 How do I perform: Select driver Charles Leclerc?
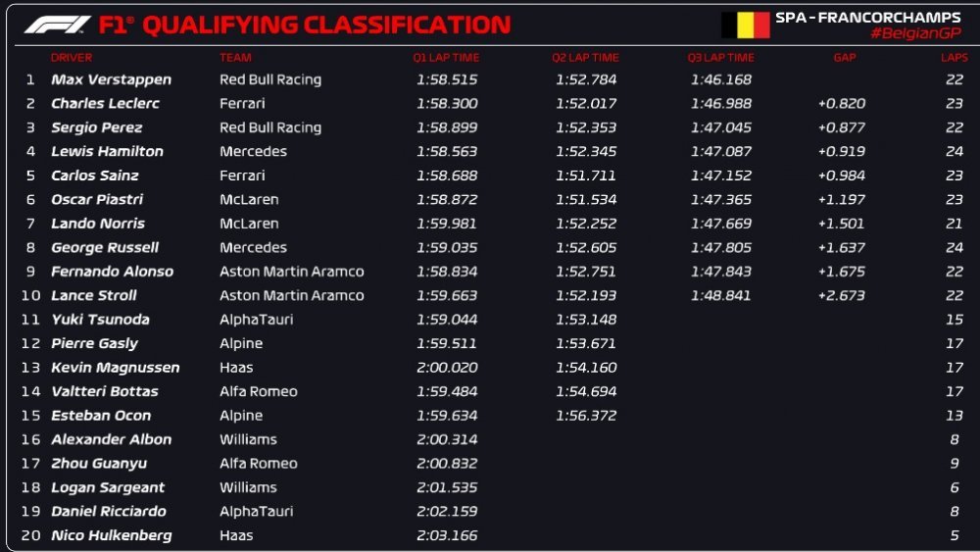[x=105, y=103]
